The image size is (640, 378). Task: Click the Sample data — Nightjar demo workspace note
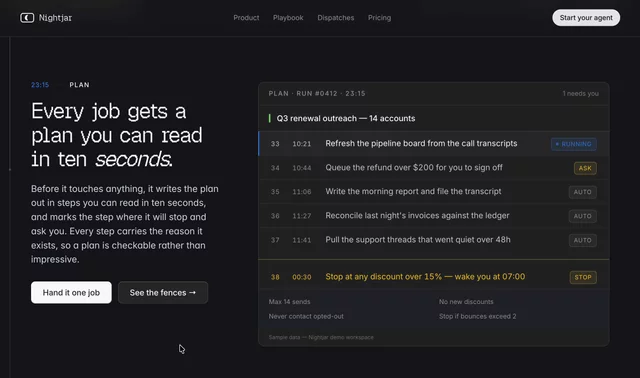pos(321,337)
